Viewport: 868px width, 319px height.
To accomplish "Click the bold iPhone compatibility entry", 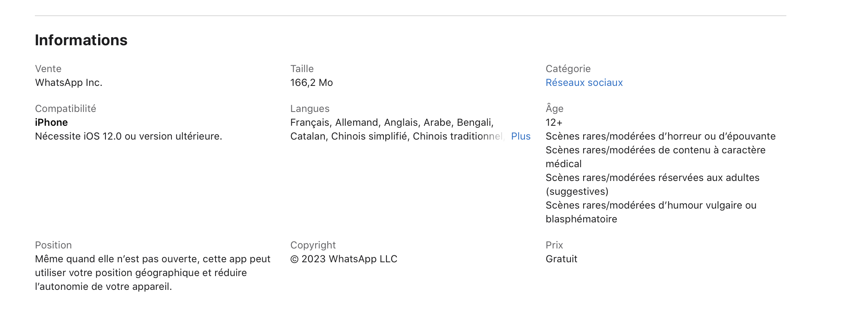I will (51, 122).
